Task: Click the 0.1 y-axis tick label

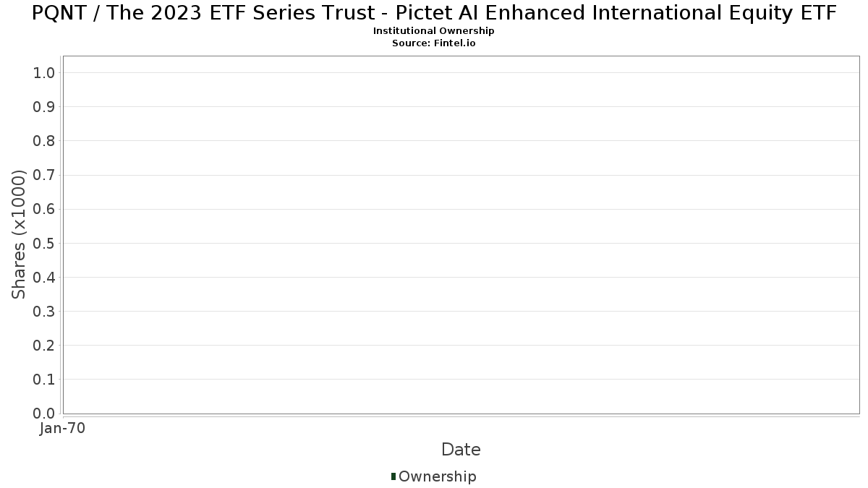Action: 44,380
